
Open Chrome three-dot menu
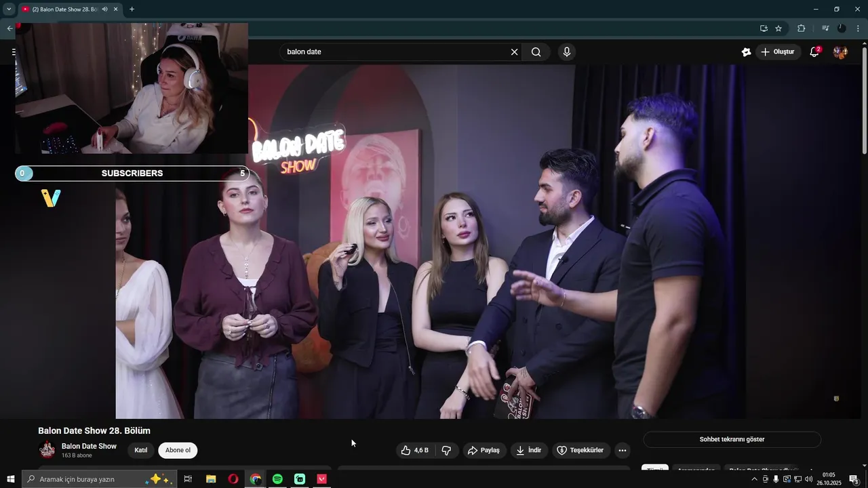858,28
